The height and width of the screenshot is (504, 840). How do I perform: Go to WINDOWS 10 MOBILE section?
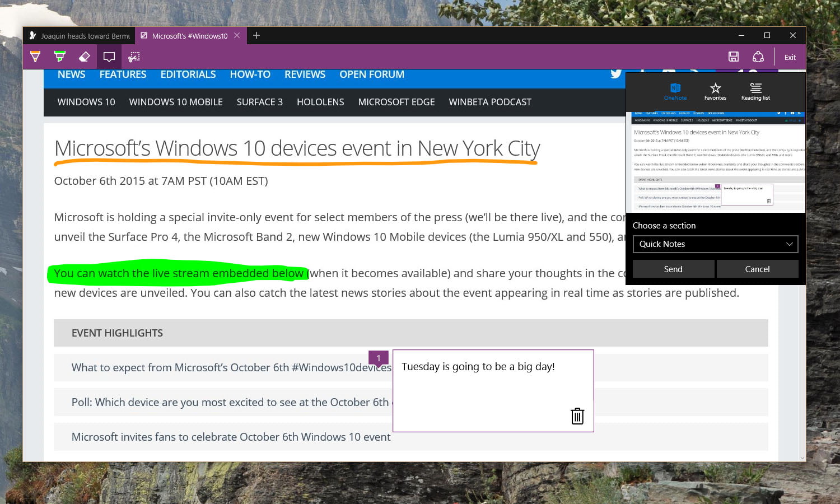coord(176,102)
